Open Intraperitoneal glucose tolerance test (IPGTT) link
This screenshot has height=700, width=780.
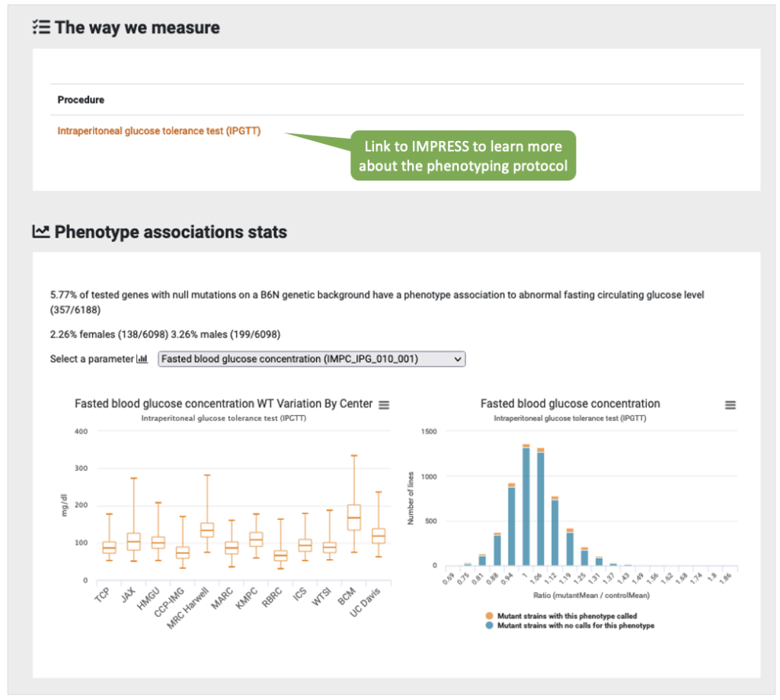coord(158,131)
